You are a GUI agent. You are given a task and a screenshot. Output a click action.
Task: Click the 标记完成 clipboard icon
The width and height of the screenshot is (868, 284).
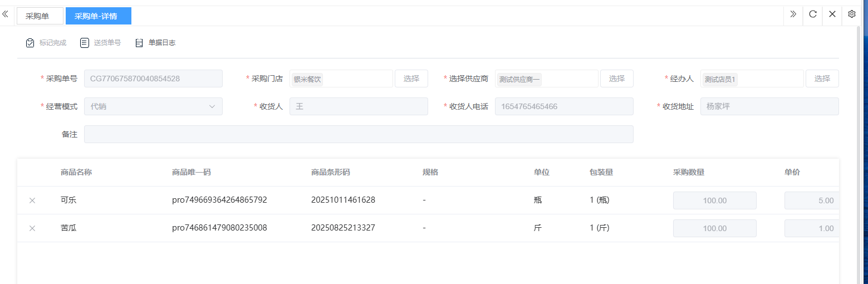coord(30,43)
